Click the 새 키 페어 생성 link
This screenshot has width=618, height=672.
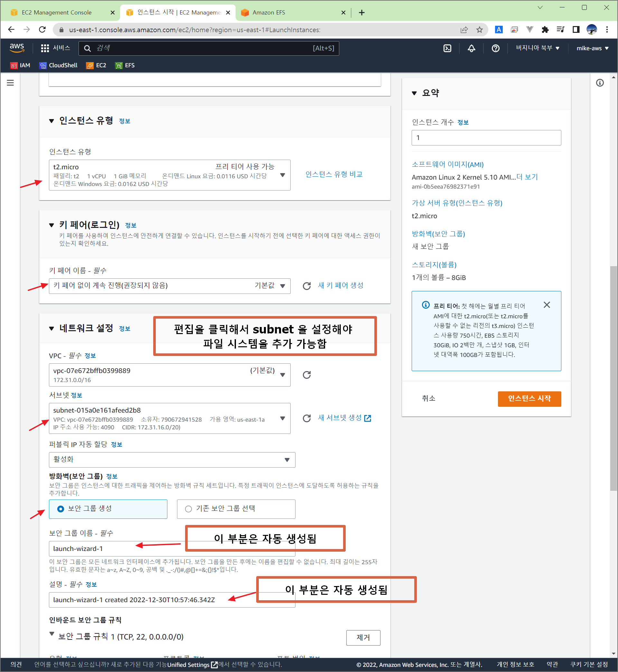341,285
